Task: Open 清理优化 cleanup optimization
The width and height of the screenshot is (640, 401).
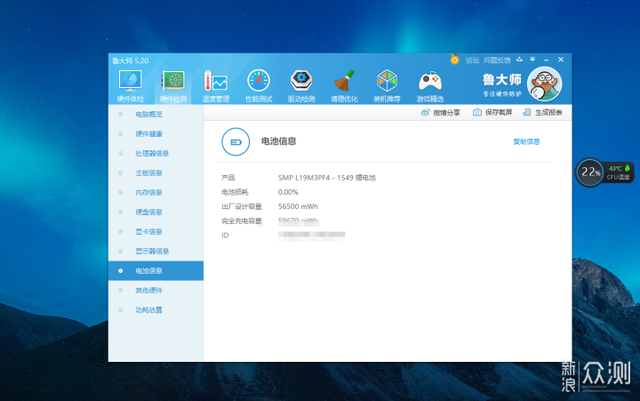Action: [x=344, y=86]
